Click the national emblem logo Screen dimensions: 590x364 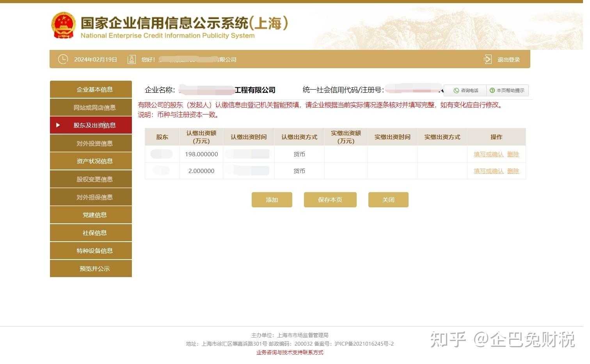pos(63,25)
